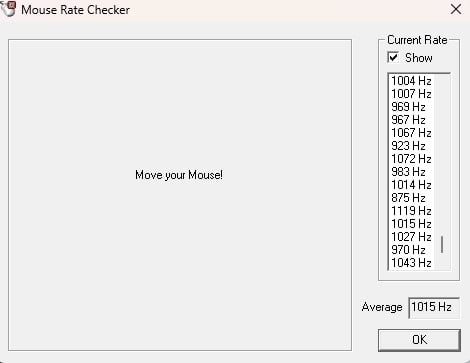Uncheck the Show checkbox
Image resolution: width=470 pixels, height=363 pixels.
[393, 57]
